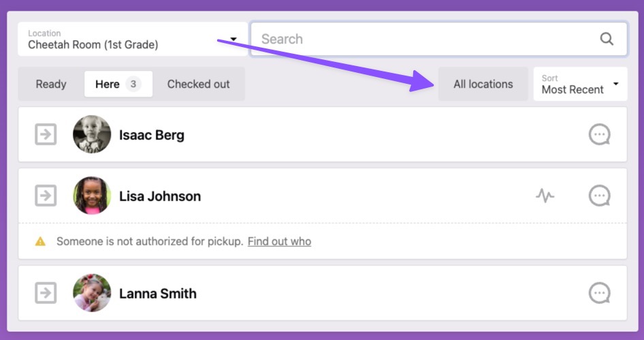The height and width of the screenshot is (340, 644).
Task: Toggle the All locations filter
Action: (483, 84)
